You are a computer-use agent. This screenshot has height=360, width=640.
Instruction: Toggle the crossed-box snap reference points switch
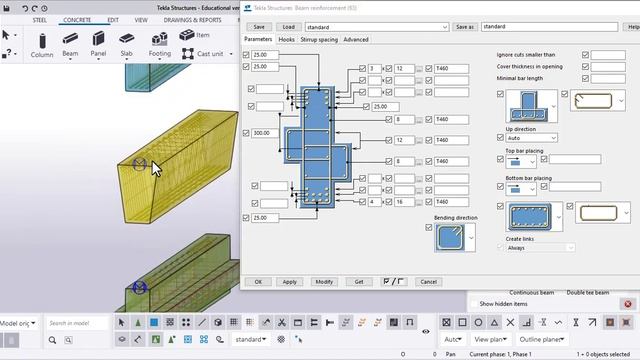[446, 322]
